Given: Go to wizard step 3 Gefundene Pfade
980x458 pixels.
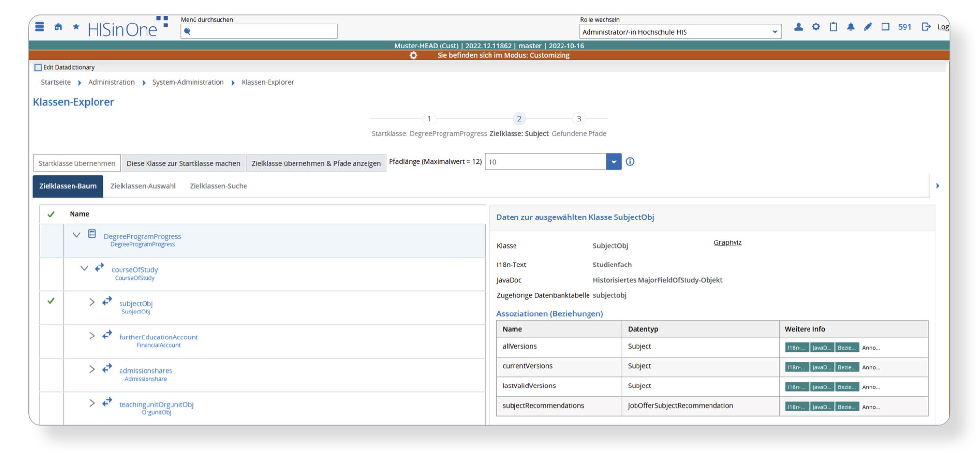Looking at the screenshot, I should (579, 119).
